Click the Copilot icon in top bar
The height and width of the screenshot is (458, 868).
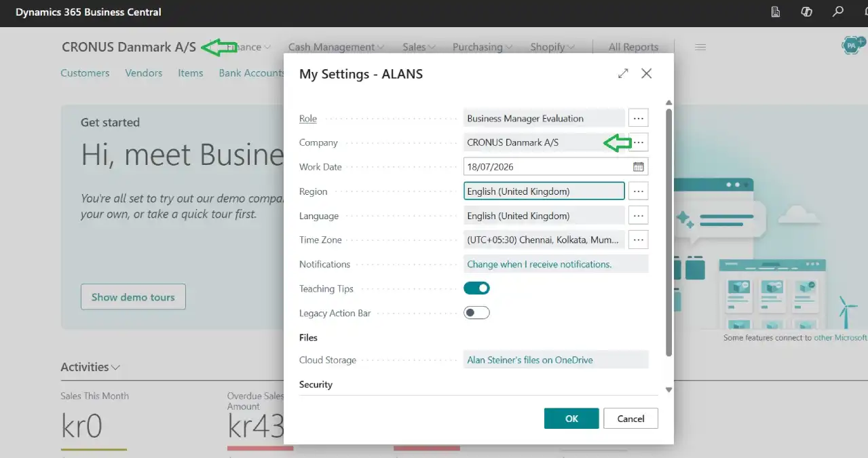click(806, 12)
